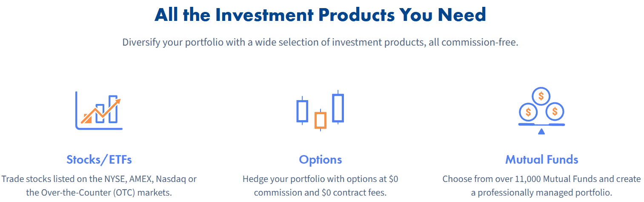Click the right dollar coin on the scale
644x202 pixels.
tap(555, 112)
